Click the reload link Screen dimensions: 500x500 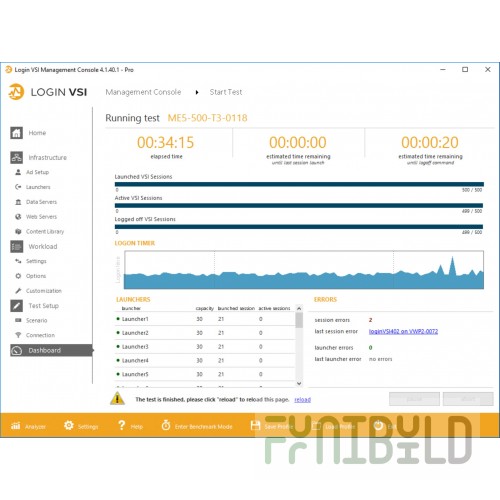pos(303,399)
